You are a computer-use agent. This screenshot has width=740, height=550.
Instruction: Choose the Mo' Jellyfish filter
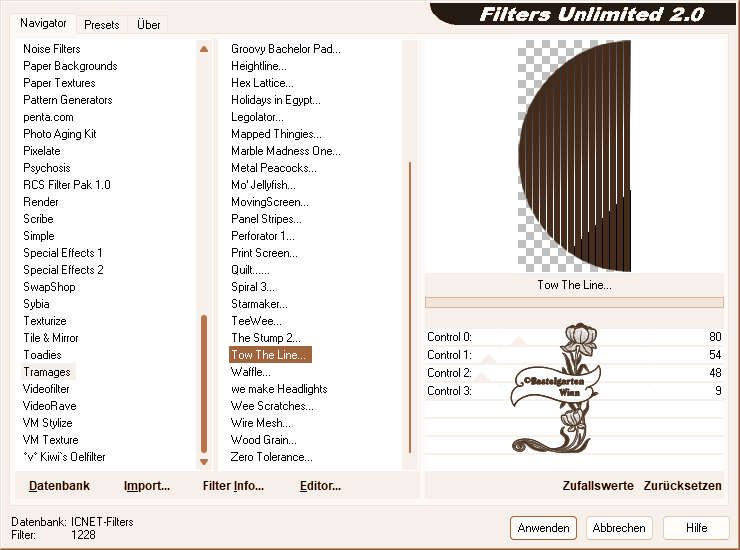[264, 185]
